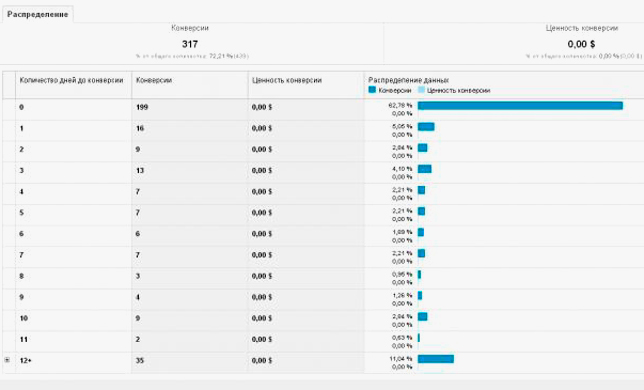
Task: Click the light blue Ценность конверсии legend swatch
Action: pos(421,90)
